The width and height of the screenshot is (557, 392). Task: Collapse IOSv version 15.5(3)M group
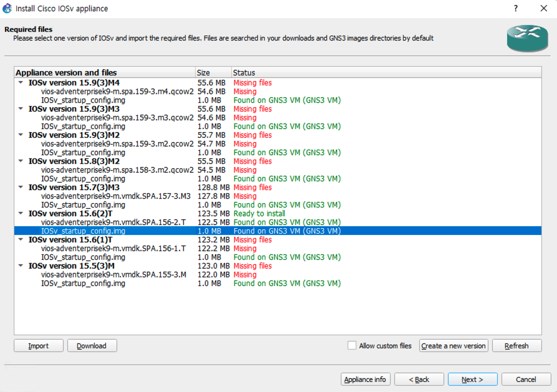click(21, 266)
